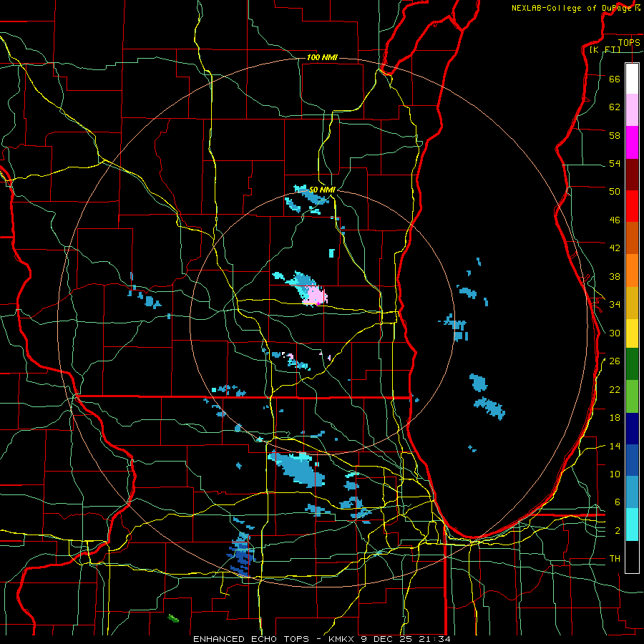The height and width of the screenshot is (644, 644).
Task: Click the legend tick value "30"
Action: [615, 333]
